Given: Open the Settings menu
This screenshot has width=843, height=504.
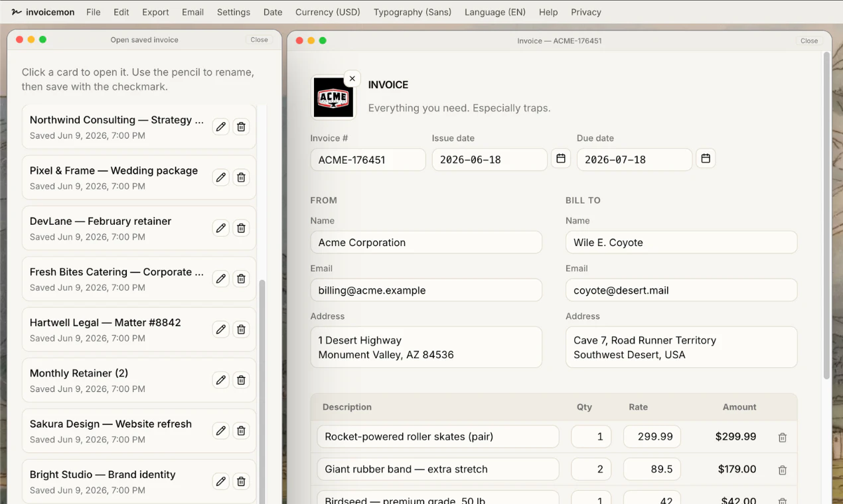Looking at the screenshot, I should pos(234,12).
